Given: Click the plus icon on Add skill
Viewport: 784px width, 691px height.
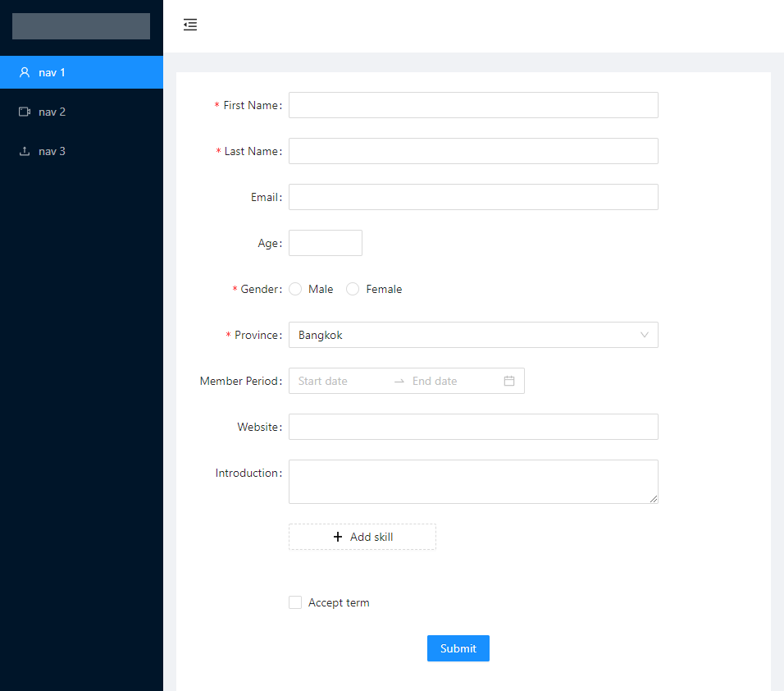Looking at the screenshot, I should click(338, 537).
